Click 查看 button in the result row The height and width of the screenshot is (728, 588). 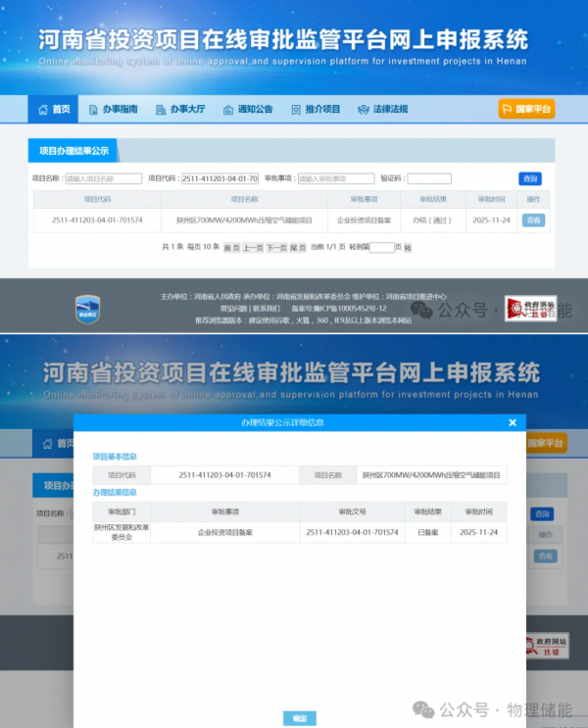(x=534, y=220)
